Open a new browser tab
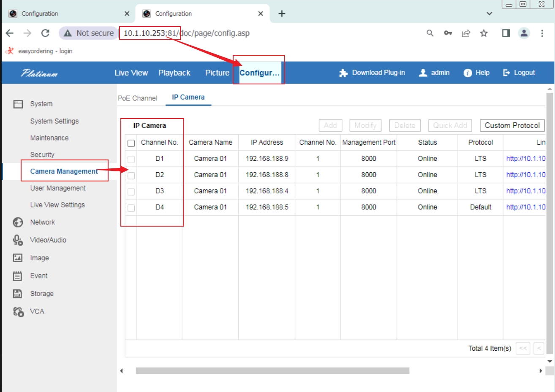 pyautogui.click(x=282, y=14)
